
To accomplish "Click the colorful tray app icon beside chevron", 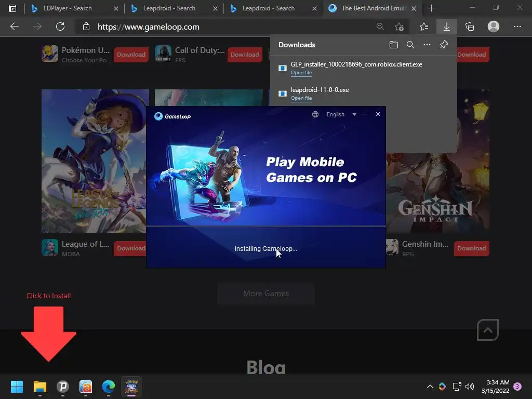I will (x=443, y=387).
